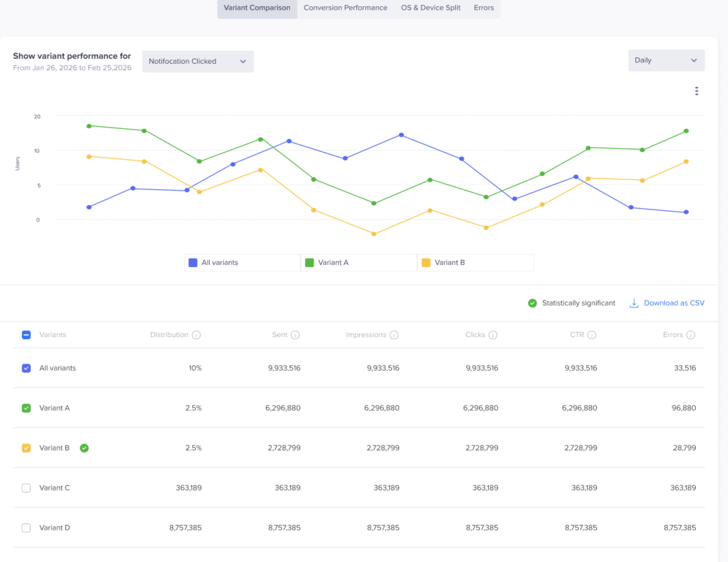Click the Sent column info icon
This screenshot has width=728, height=562.
click(295, 335)
